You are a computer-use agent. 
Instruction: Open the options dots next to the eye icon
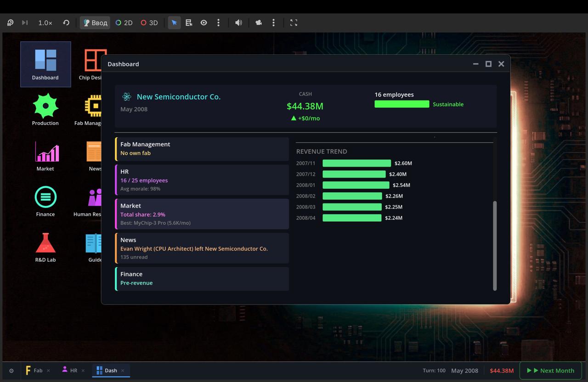[x=218, y=22]
